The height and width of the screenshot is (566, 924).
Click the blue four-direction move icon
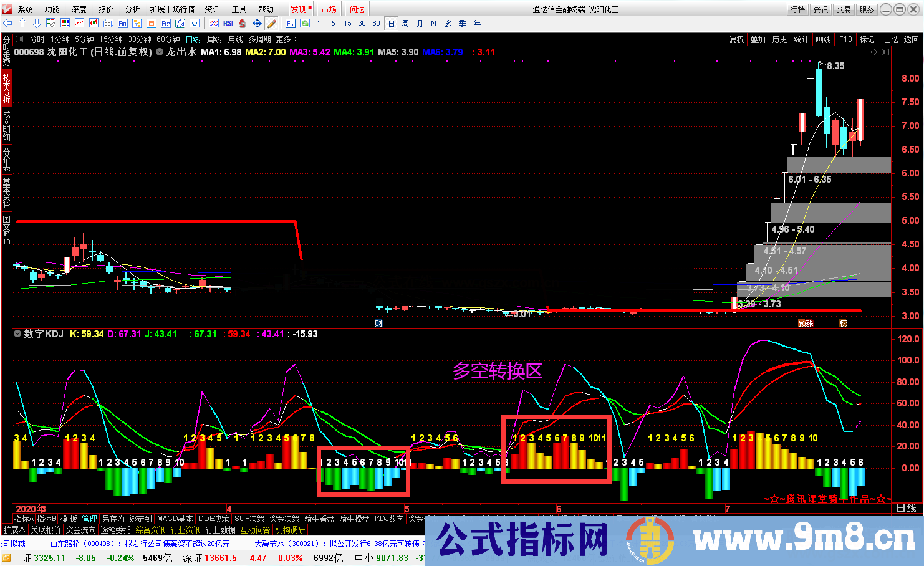[257, 23]
